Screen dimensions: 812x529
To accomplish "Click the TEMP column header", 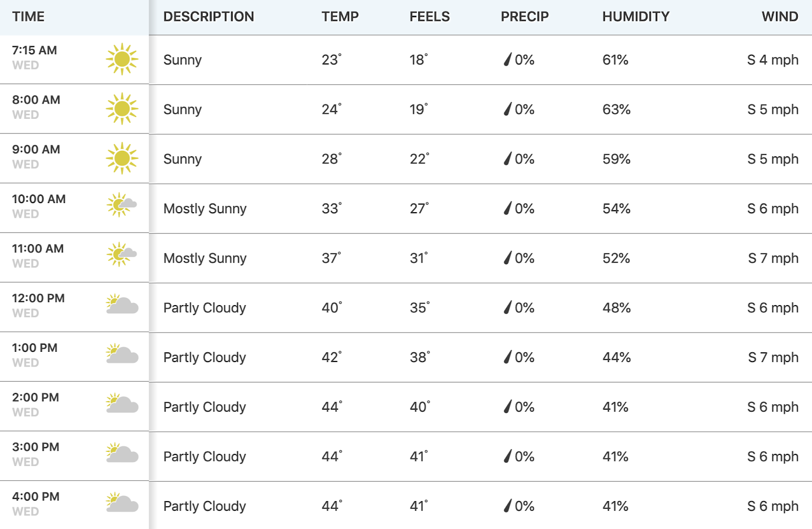I will pyautogui.click(x=340, y=17).
